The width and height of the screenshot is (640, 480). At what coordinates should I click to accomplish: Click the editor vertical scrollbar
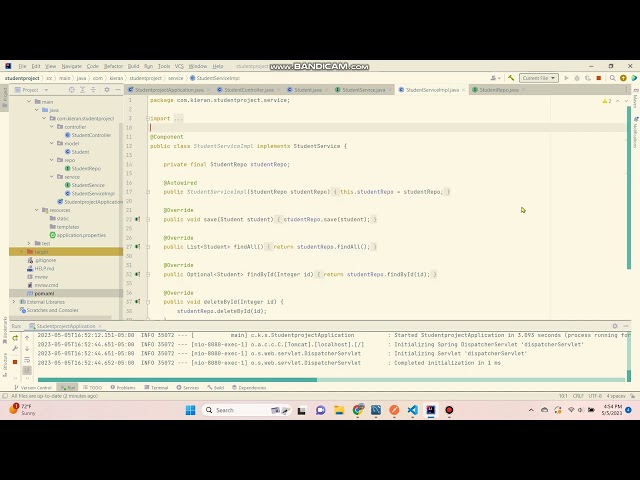(x=629, y=187)
